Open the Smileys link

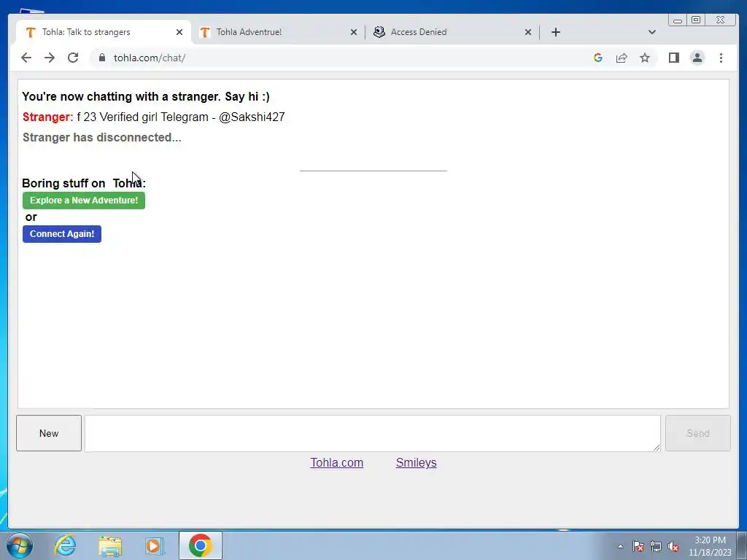416,462
